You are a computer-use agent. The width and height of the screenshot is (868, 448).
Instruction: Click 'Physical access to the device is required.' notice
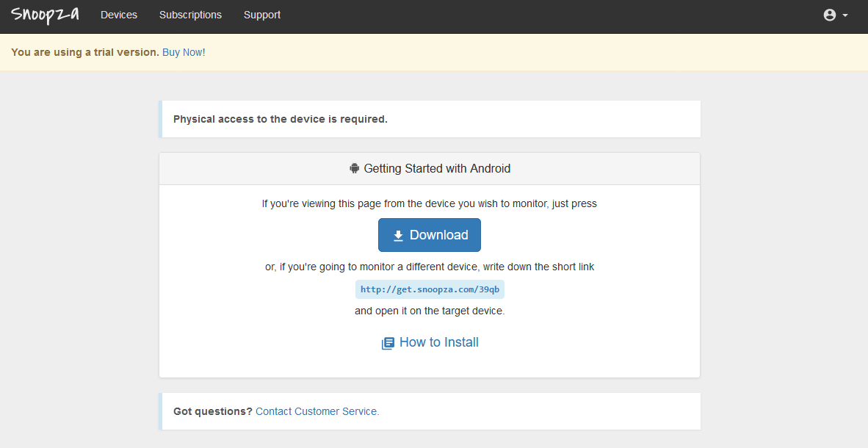pyautogui.click(x=280, y=119)
